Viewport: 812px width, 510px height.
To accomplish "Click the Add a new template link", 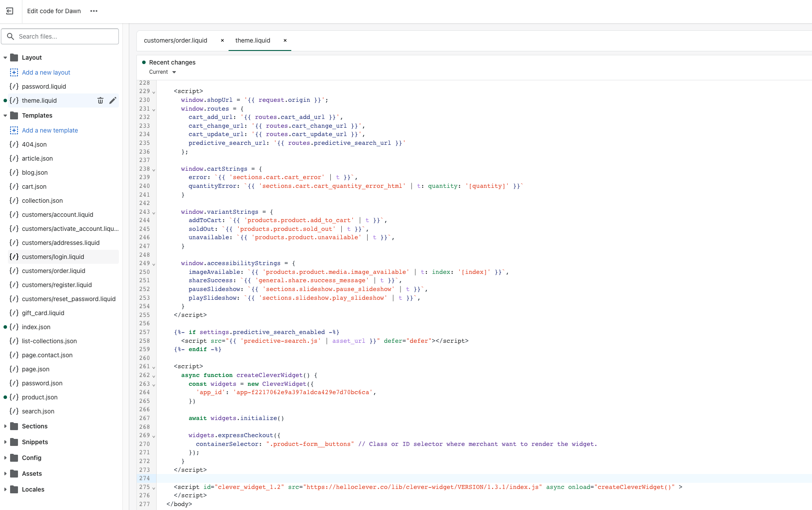I will coord(50,130).
